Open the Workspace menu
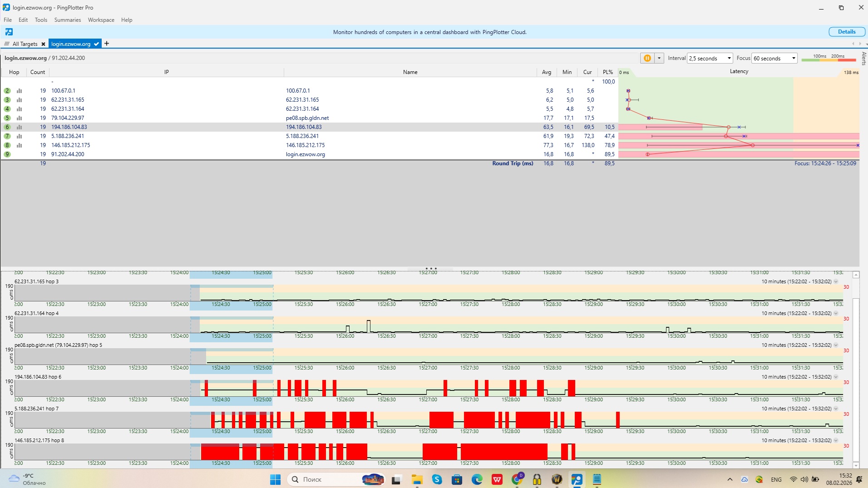 [101, 20]
